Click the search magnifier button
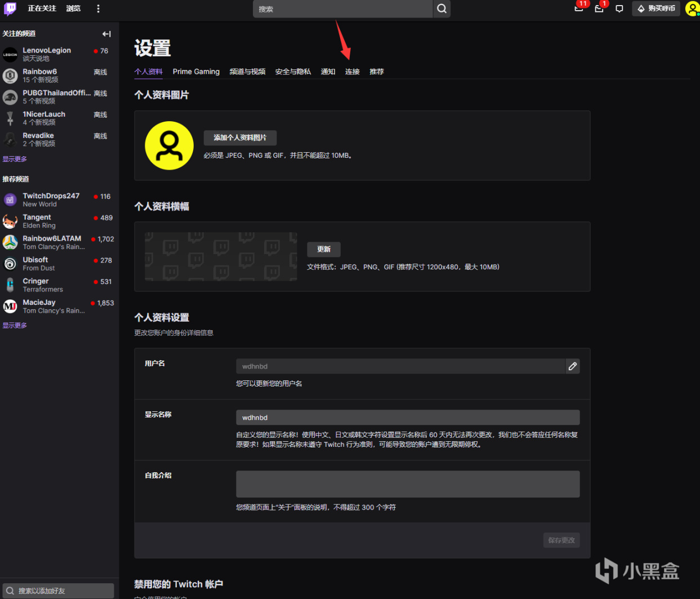Screen dimensions: 700x599 442,8
